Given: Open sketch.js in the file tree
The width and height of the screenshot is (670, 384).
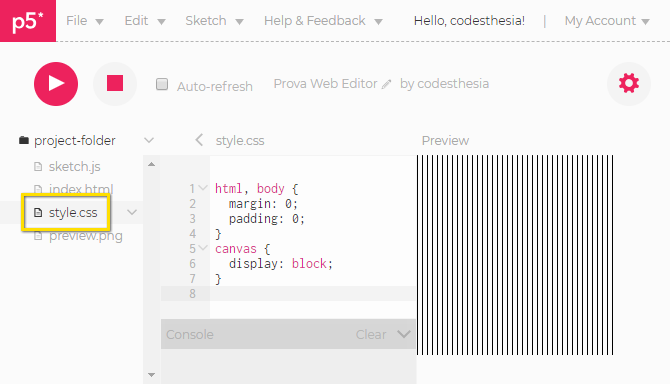Looking at the screenshot, I should [74, 167].
